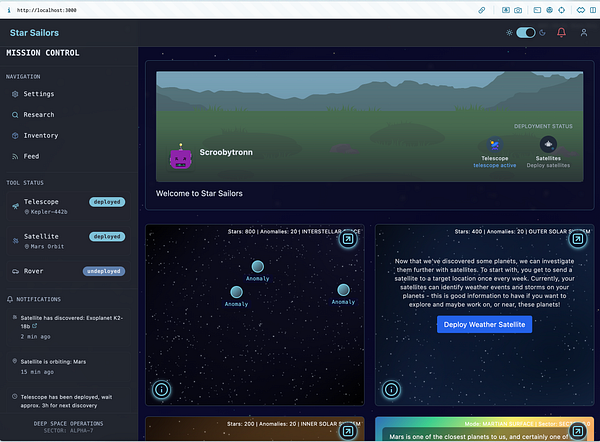Click the Inventory box icon
Image resolution: width=600 pixels, height=442 pixels.
[15, 135]
